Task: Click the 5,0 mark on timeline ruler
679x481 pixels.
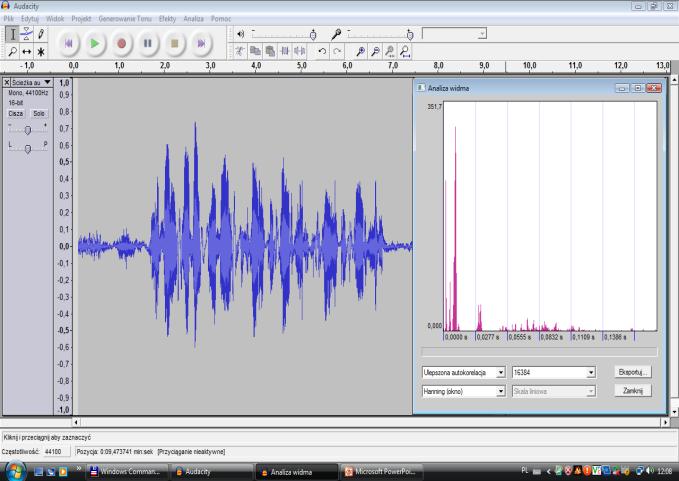Action: 302,65
